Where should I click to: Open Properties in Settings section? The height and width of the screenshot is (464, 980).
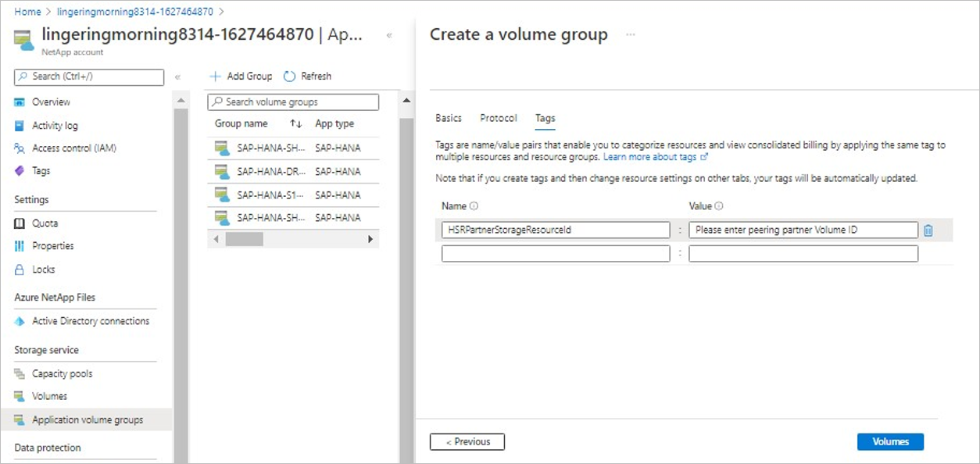tap(53, 246)
